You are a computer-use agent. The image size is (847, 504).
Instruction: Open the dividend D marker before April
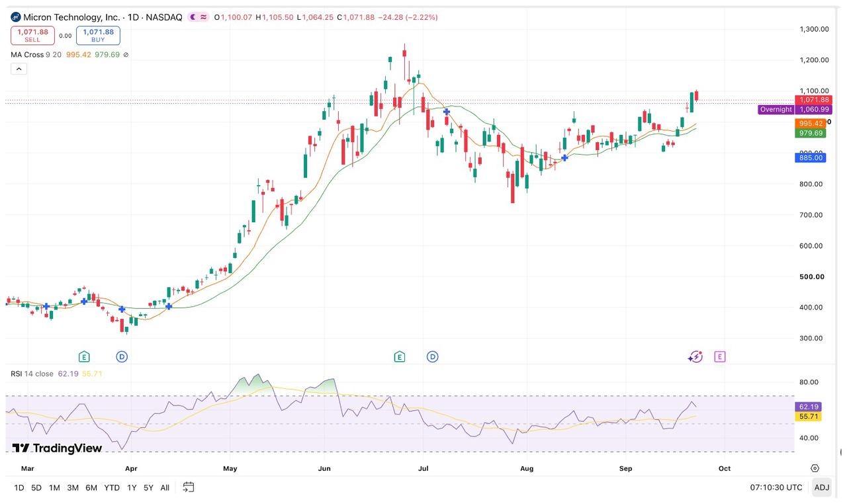tap(122, 357)
